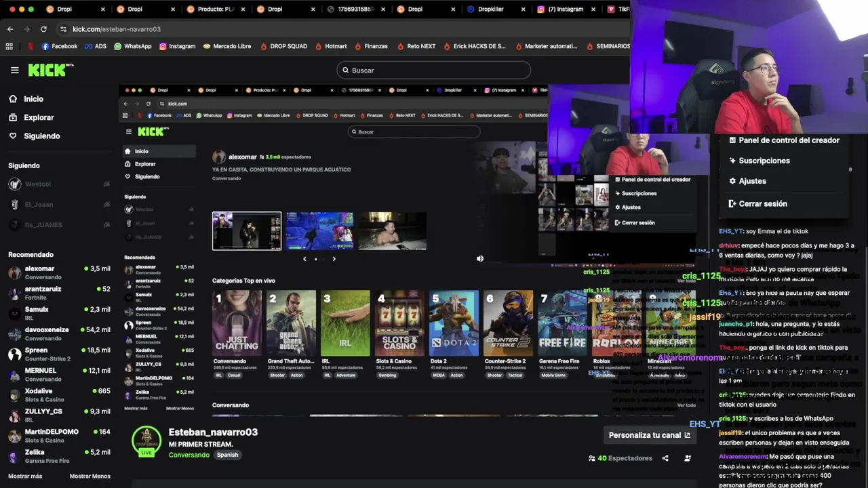Open alexomar recommended channel
This screenshot has width=868, height=488.
pos(59,272)
